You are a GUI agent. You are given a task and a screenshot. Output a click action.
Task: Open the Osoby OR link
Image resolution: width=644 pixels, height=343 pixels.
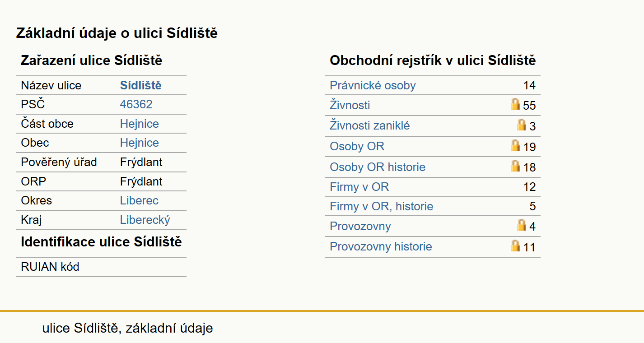(357, 146)
